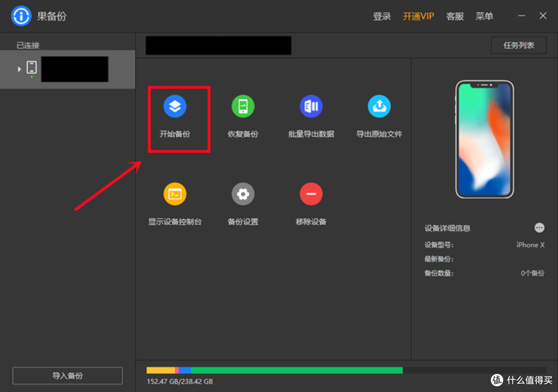The width and height of the screenshot is (558, 392).
Task: Click 开通VIP in the top bar
Action: 418,17
